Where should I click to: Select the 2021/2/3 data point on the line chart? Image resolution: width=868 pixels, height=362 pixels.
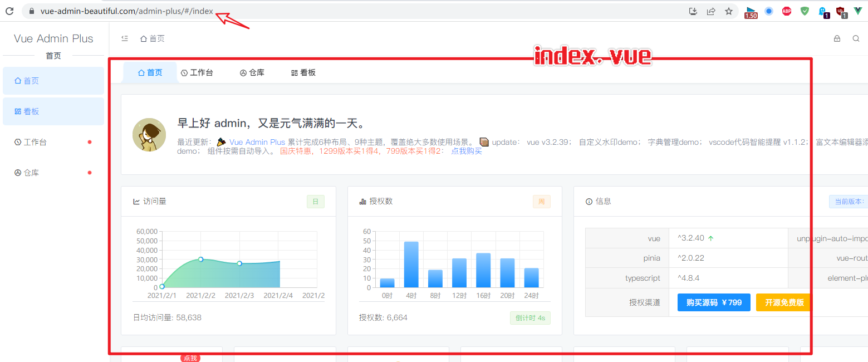[x=239, y=263]
